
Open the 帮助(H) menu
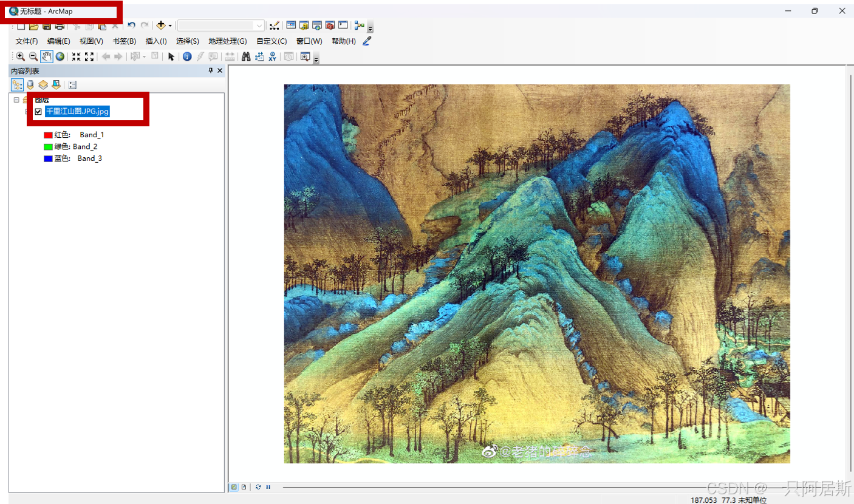pos(344,41)
